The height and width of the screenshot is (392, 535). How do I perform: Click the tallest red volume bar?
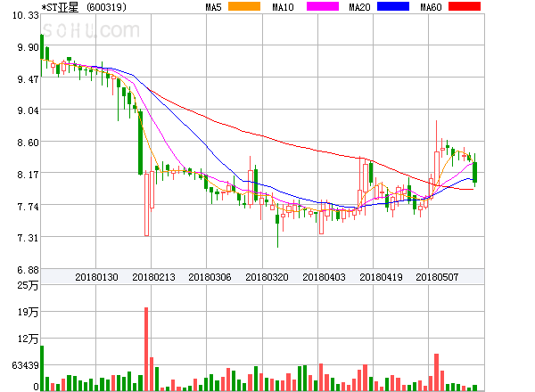[146, 349]
